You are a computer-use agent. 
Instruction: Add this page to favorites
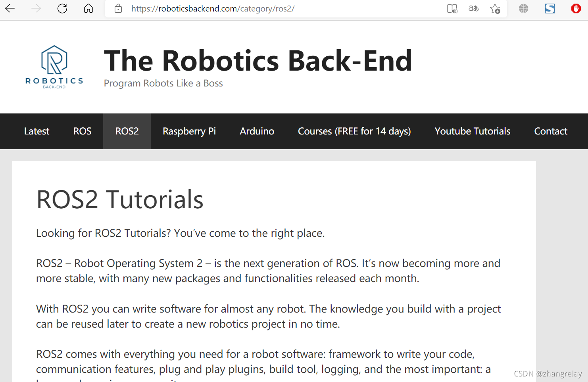(x=495, y=9)
